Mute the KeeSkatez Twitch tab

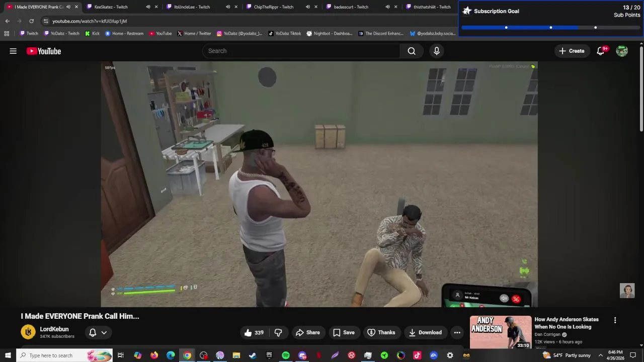coord(148,7)
